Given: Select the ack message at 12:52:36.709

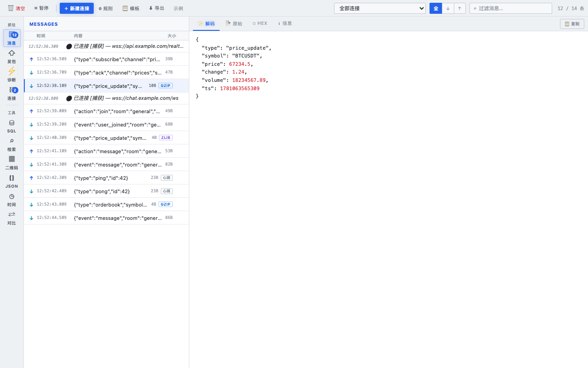Looking at the screenshot, I should (x=107, y=72).
